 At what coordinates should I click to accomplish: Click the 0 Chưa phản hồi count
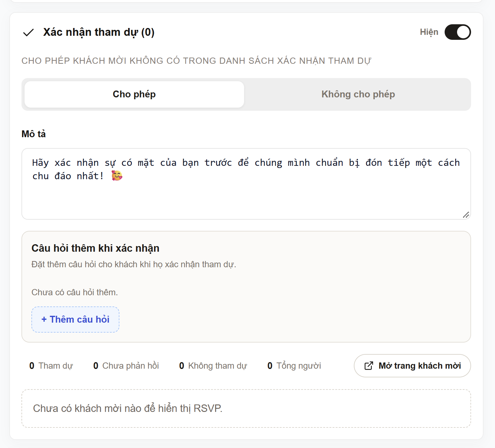[126, 366]
